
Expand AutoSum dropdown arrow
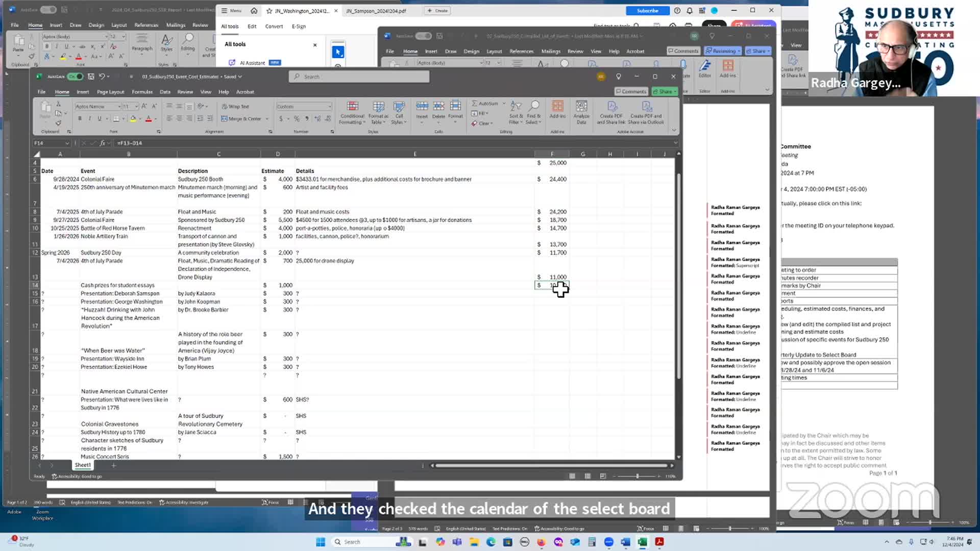[504, 104]
